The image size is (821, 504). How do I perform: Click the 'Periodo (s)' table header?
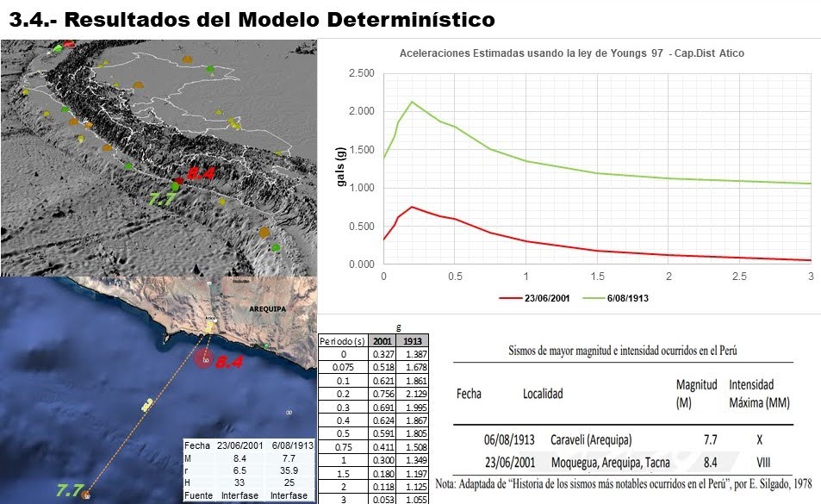coord(343,340)
